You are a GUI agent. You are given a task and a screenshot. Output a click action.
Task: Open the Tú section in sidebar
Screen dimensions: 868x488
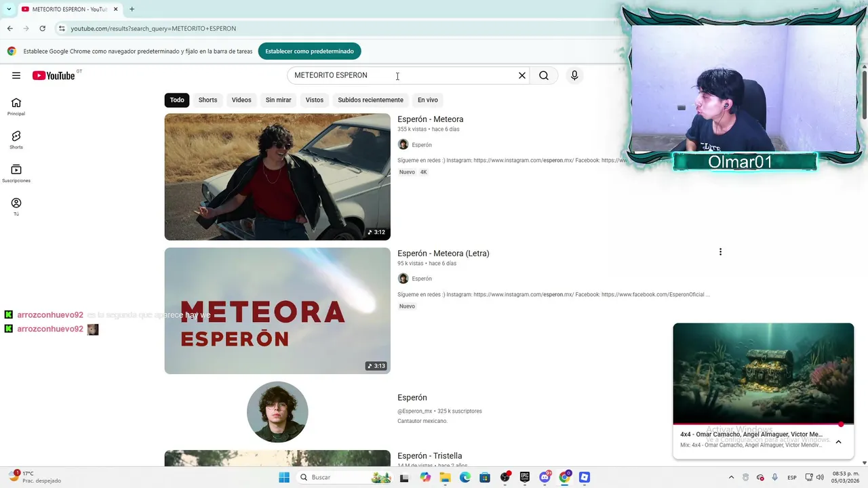click(16, 207)
